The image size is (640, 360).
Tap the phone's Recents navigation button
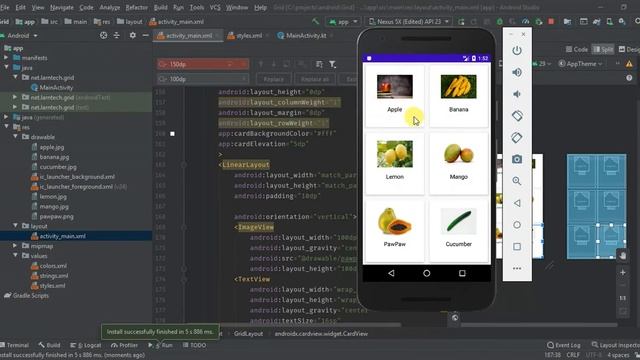(462, 273)
